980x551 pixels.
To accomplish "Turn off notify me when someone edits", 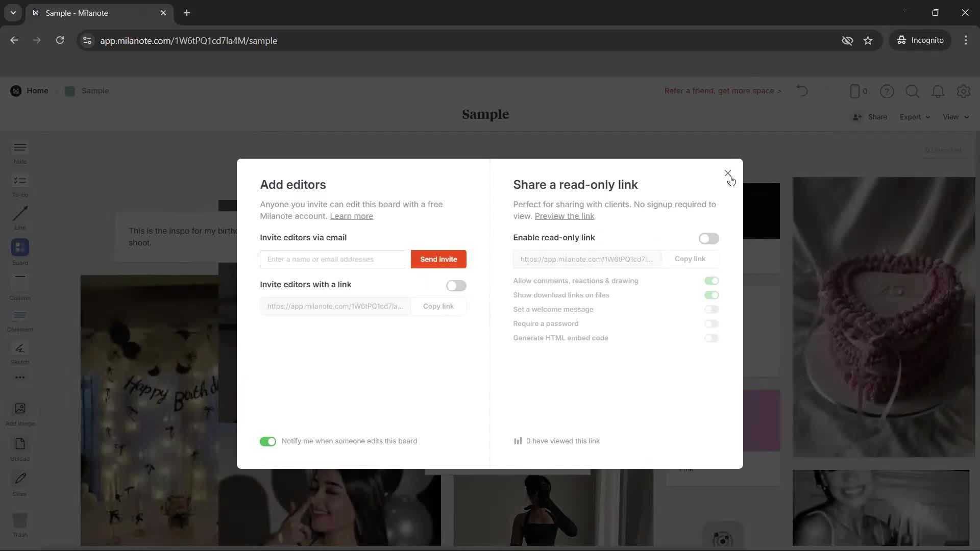I will click(x=267, y=441).
